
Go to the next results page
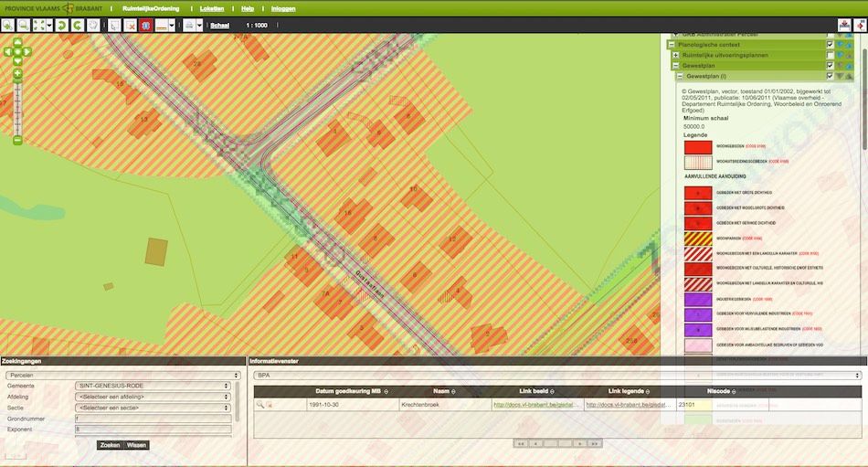(x=579, y=444)
